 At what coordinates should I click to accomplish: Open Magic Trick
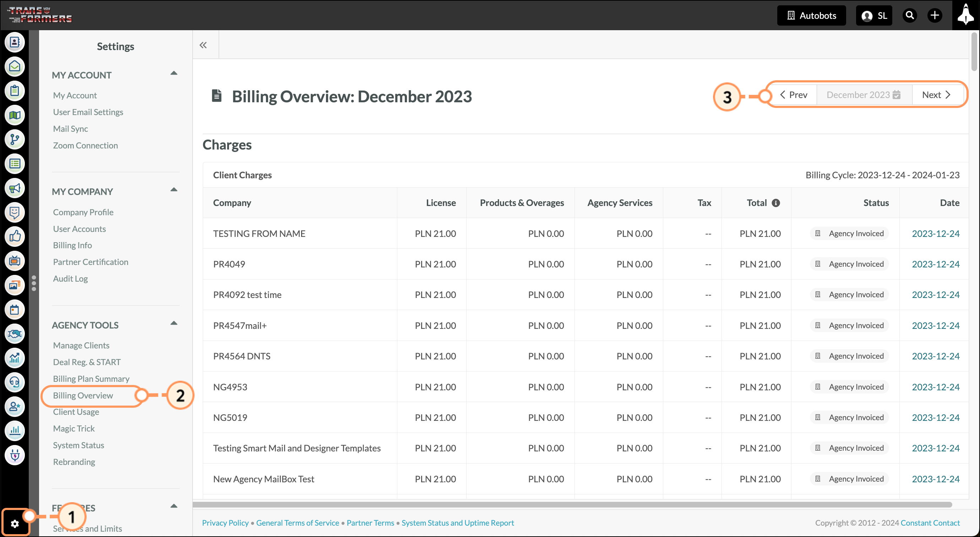tap(74, 429)
